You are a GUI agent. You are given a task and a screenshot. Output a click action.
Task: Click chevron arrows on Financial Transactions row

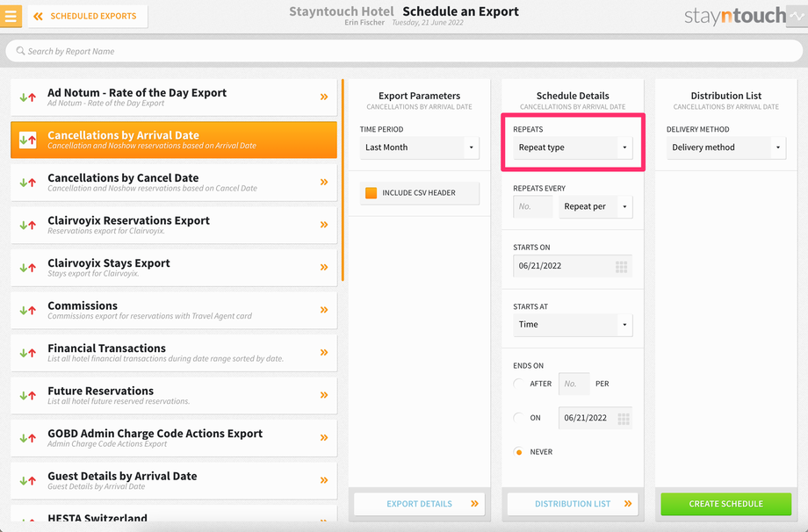point(324,353)
